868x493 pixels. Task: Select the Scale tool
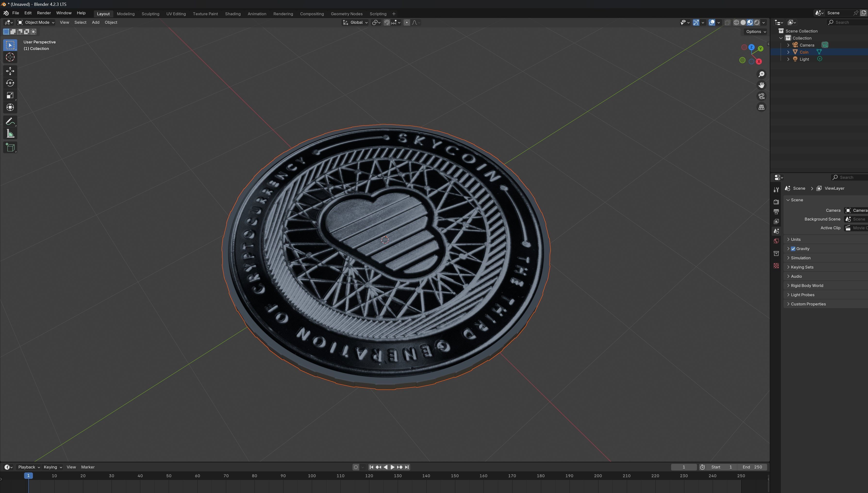(x=10, y=95)
